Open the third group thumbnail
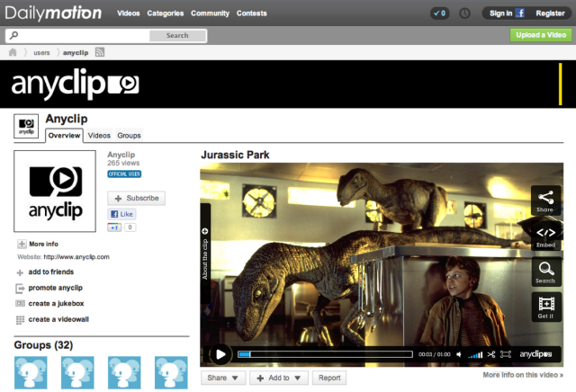Image resolution: width=576 pixels, height=392 pixels. 124,372
